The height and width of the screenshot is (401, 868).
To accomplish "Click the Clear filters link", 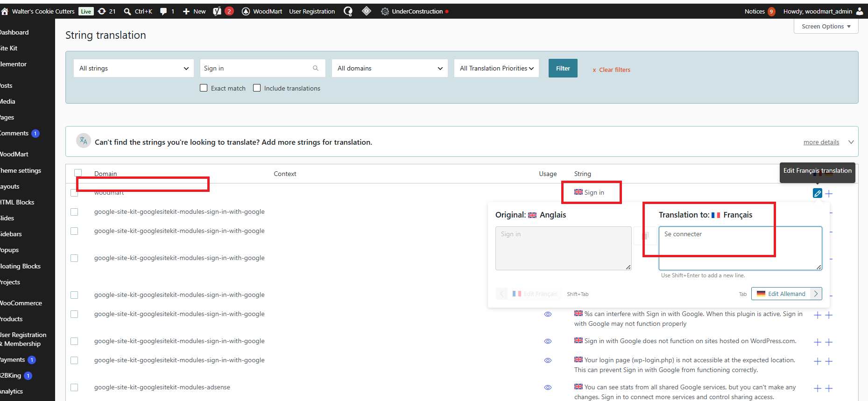I will pyautogui.click(x=612, y=70).
